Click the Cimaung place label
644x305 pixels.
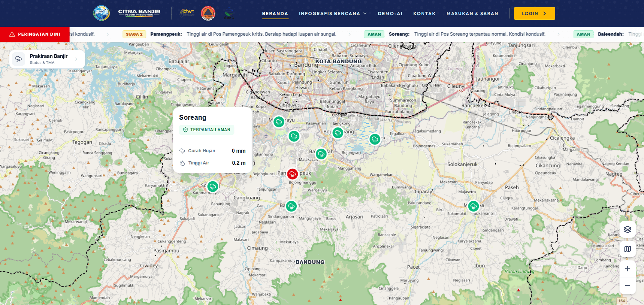257,248
